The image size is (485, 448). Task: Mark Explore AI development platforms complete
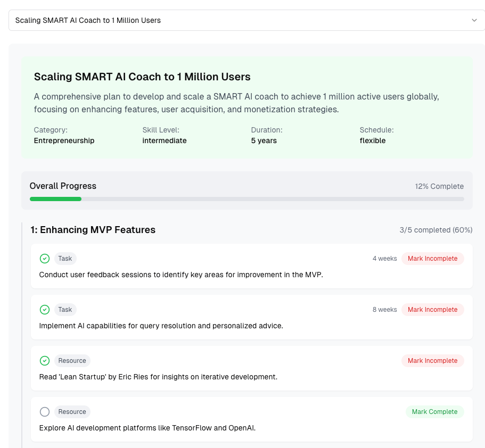pyautogui.click(x=434, y=412)
